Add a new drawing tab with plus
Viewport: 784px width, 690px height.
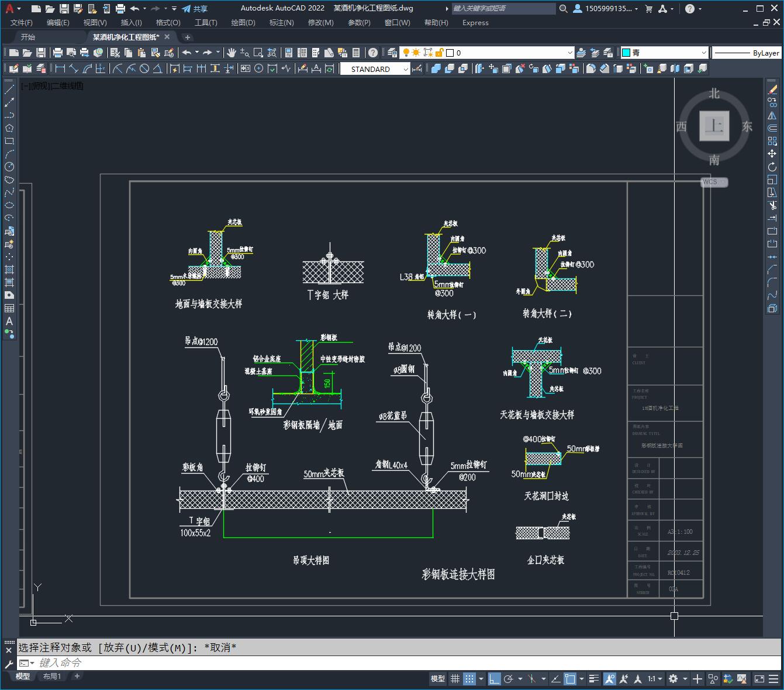coord(188,37)
